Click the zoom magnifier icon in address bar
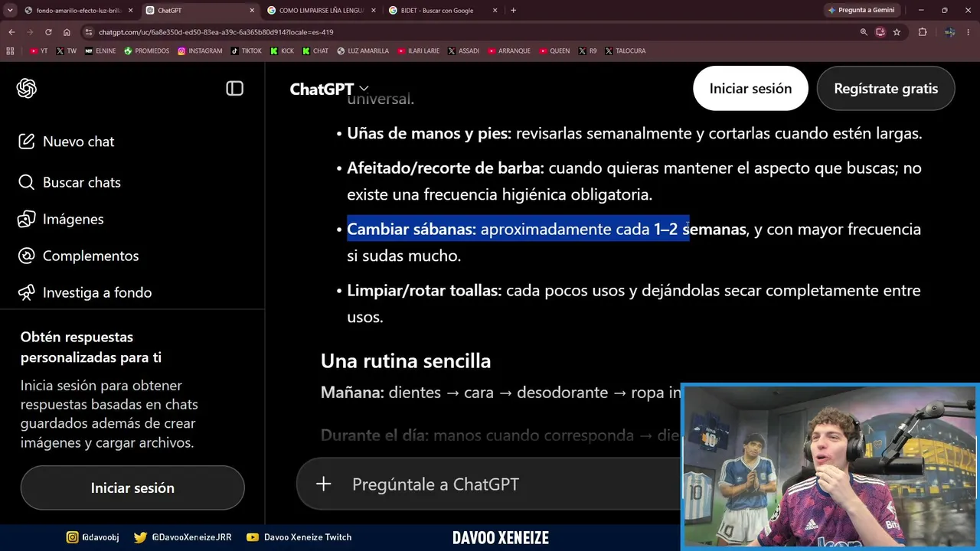 coord(864,32)
